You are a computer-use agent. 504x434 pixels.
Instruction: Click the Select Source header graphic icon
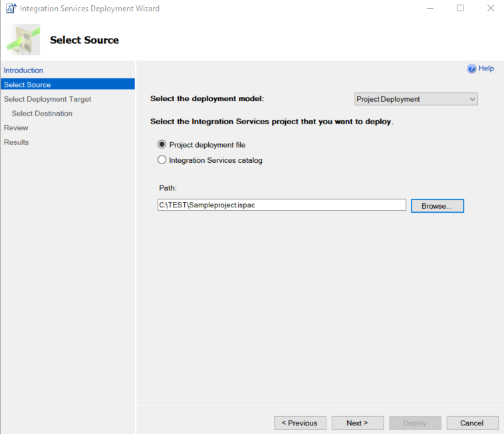click(23, 40)
